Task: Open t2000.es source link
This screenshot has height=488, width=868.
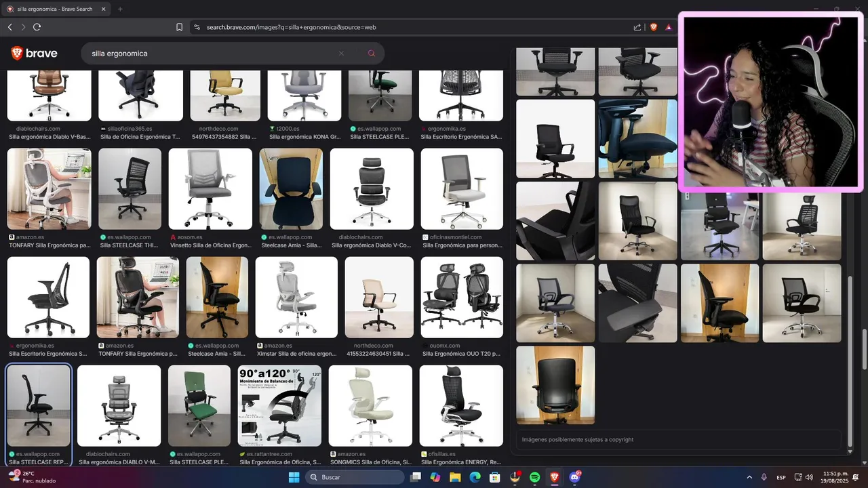Action: [x=288, y=129]
